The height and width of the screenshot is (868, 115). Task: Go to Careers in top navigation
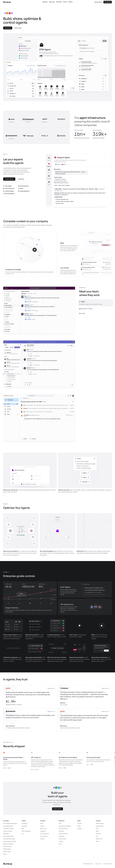[x=70, y=2]
